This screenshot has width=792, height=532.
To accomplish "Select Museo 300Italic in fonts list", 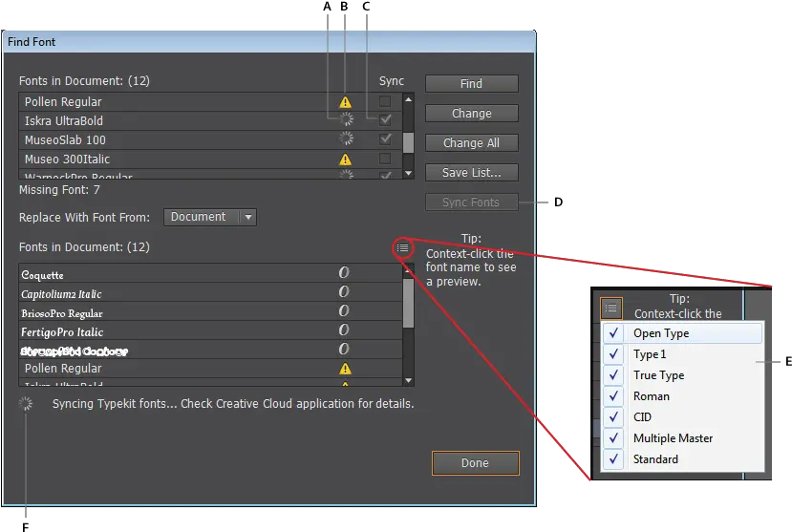I will 210,160.
